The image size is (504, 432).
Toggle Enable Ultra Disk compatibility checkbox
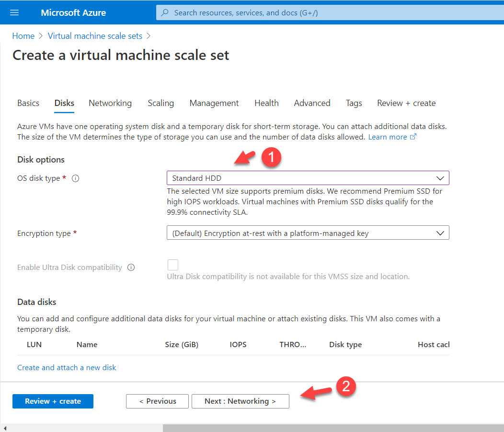coord(172,265)
